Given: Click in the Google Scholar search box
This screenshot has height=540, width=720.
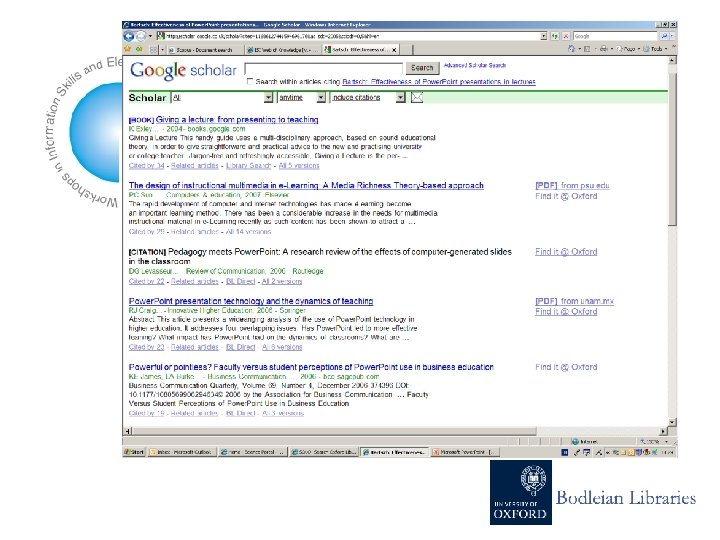Looking at the screenshot, I should point(324,68).
